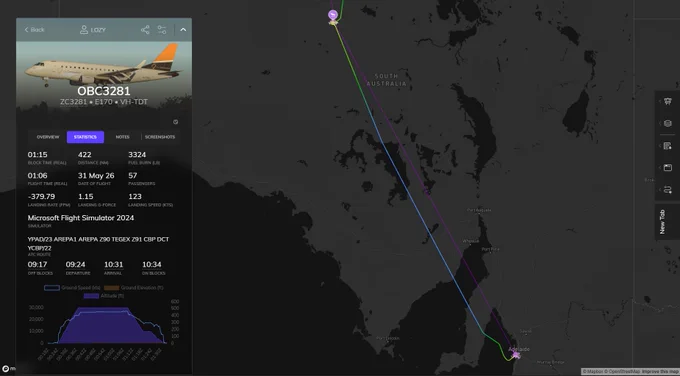The width and height of the screenshot is (680, 376).
Task: Click the 01:06 flight time value
Action: click(x=37, y=176)
